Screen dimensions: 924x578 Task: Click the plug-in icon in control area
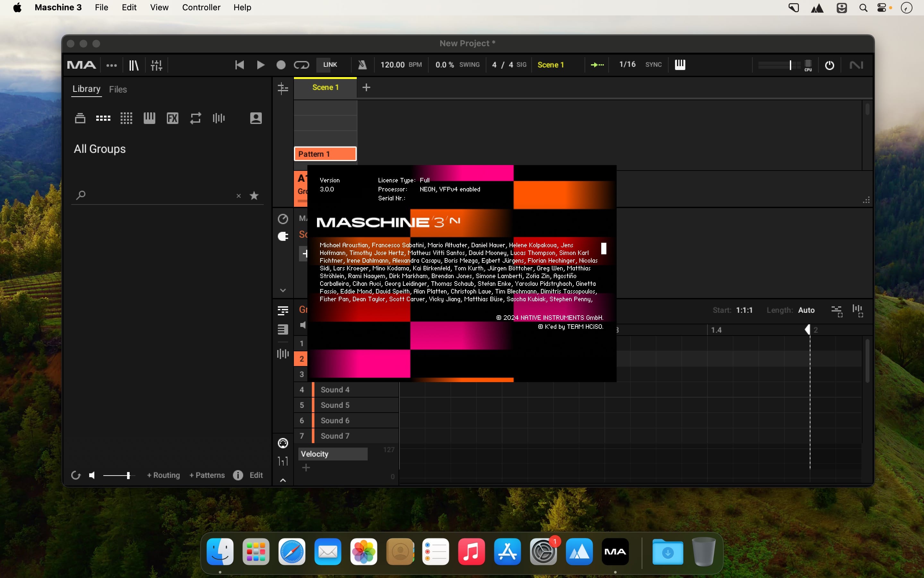pos(283,237)
